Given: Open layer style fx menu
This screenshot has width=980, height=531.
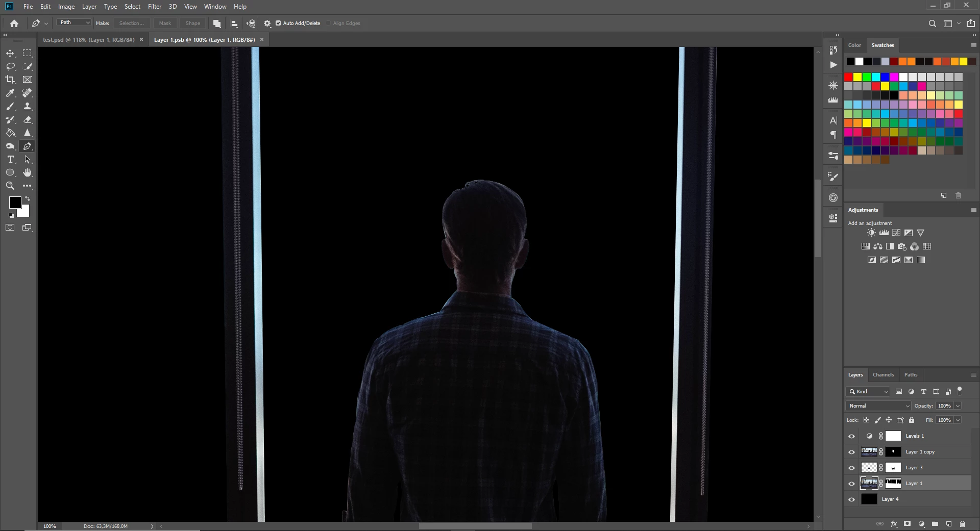Looking at the screenshot, I should (894, 524).
